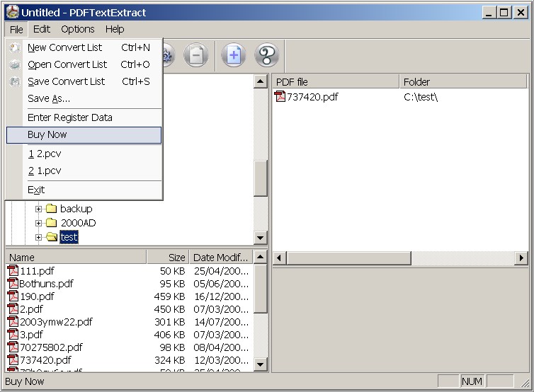Select Enter Register Data menu entry

pyautogui.click(x=84, y=117)
